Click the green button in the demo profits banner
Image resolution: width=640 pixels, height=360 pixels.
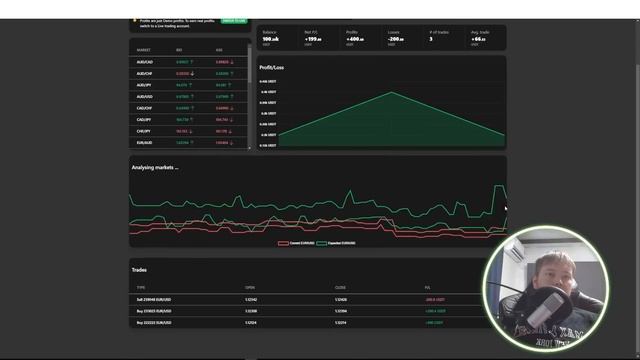[234, 21]
